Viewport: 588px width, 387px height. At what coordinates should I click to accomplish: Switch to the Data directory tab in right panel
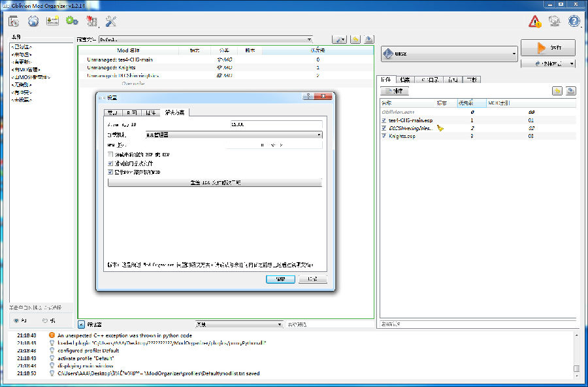[429, 80]
